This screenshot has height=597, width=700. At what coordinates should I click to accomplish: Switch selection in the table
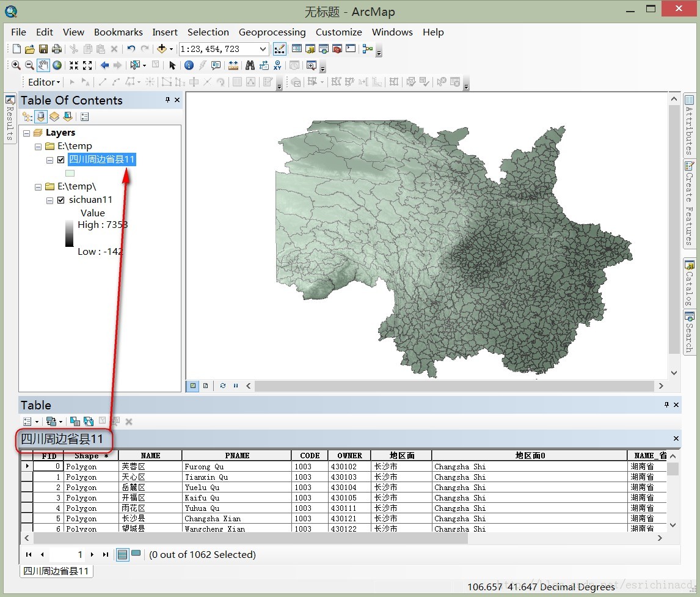tap(89, 421)
